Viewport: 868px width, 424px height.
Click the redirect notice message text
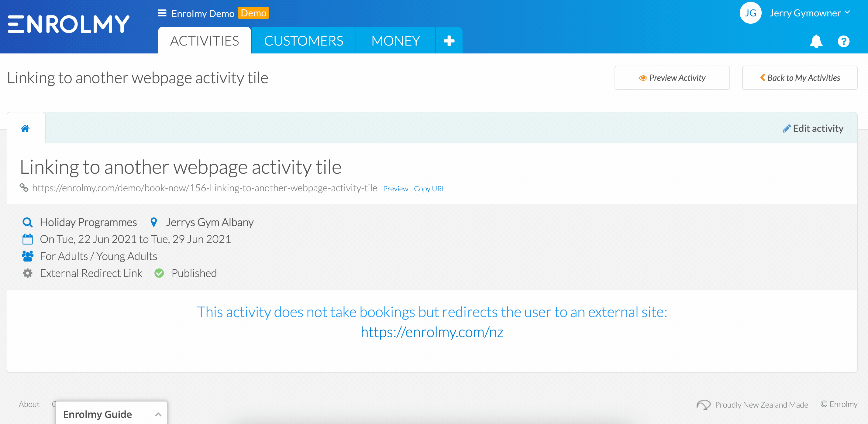pos(432,312)
